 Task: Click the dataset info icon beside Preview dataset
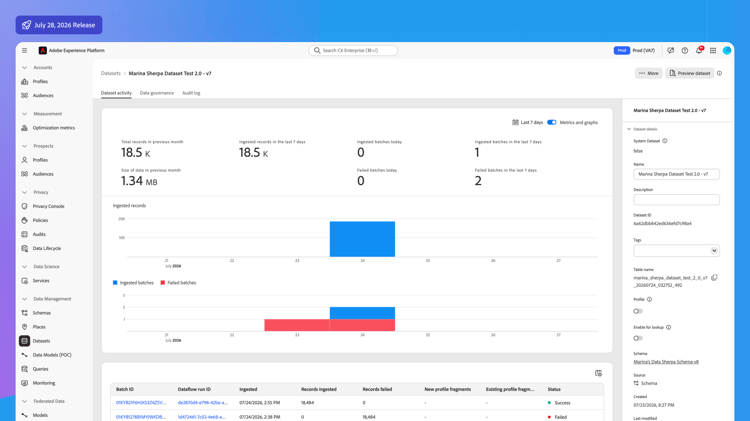tap(719, 73)
